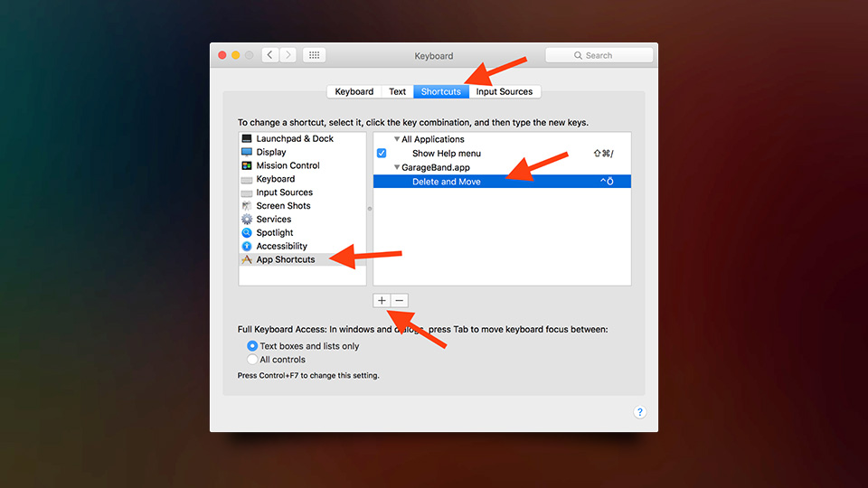Focus the Search field
This screenshot has height=488, width=868.
pyautogui.click(x=599, y=55)
